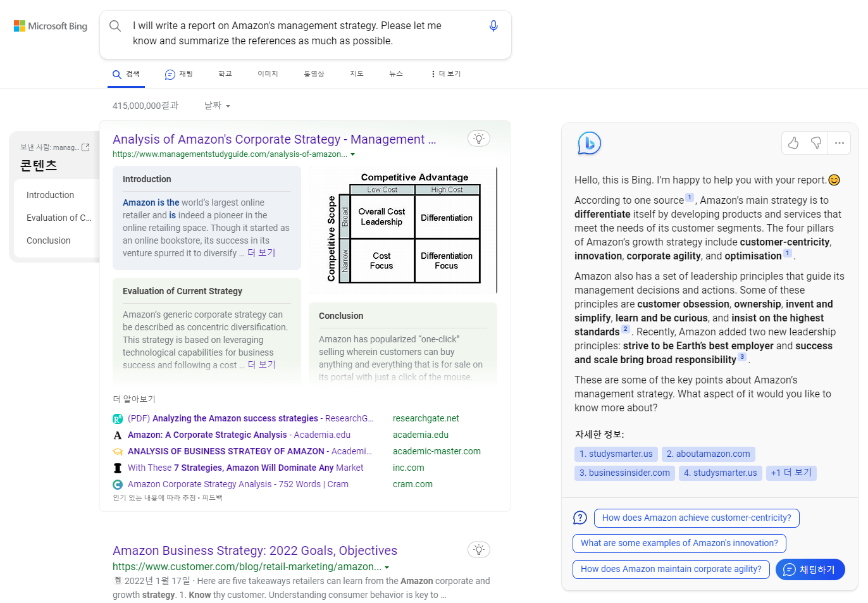Image resolution: width=868 pixels, height=603 pixels.
Task: Open Amazon: A Corporate Strategic Analysis link
Action: (239, 435)
